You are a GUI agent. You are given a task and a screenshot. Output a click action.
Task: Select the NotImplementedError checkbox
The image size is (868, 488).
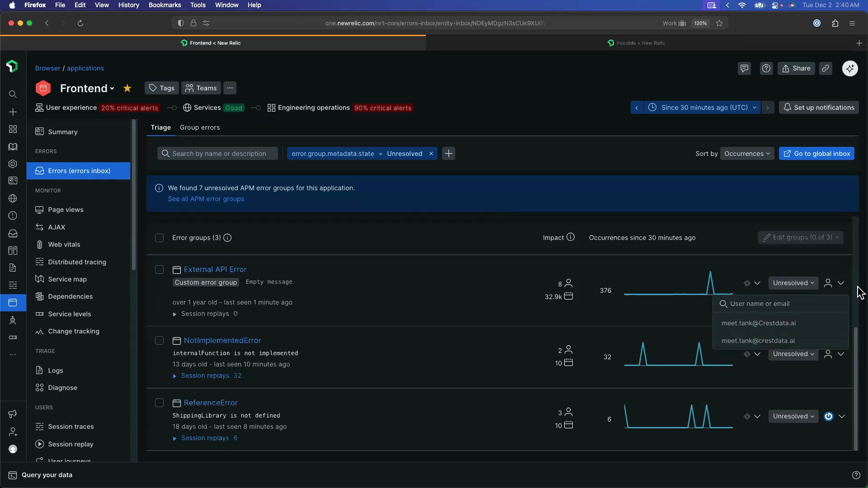pos(159,341)
